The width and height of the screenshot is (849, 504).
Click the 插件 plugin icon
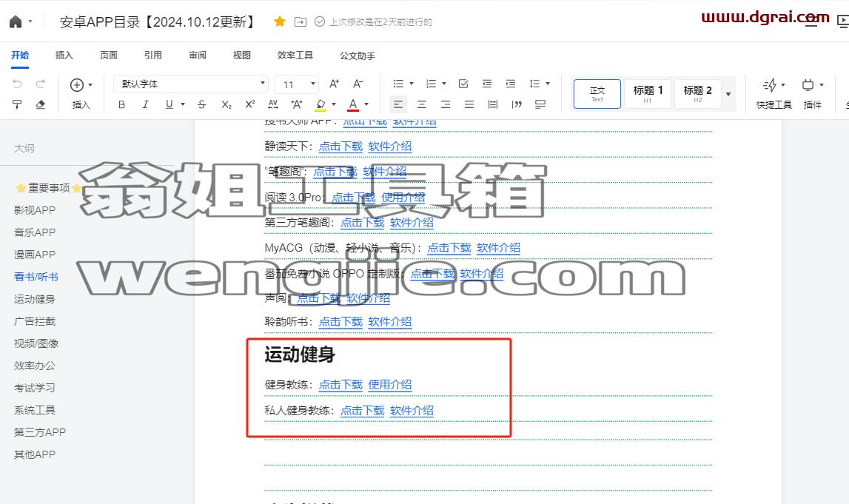pyautogui.click(x=808, y=85)
